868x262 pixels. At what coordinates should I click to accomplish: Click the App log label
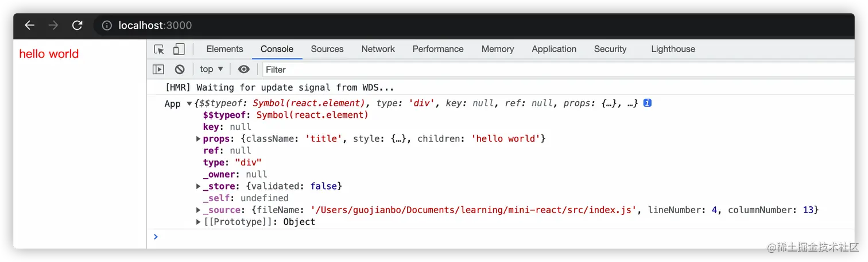(x=172, y=104)
